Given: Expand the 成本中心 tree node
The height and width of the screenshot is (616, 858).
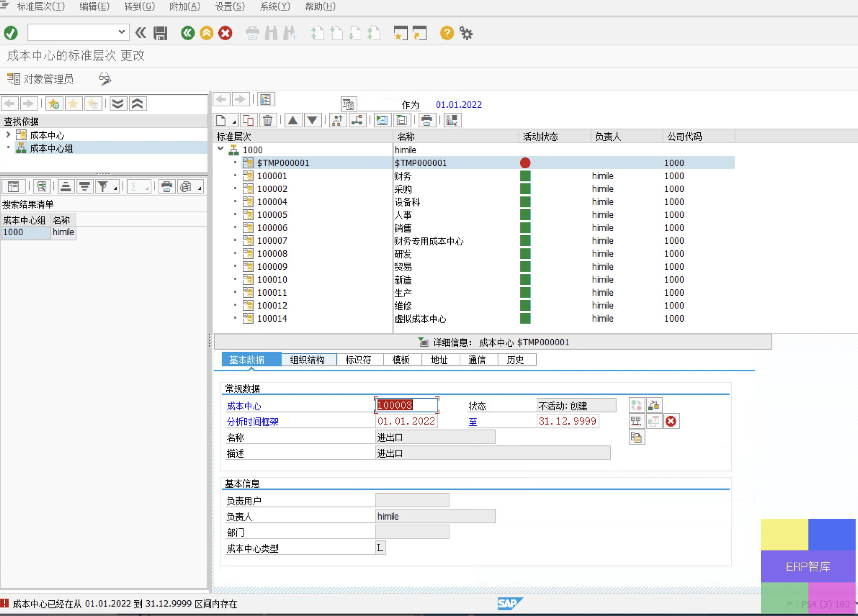Looking at the screenshot, I should [8, 135].
